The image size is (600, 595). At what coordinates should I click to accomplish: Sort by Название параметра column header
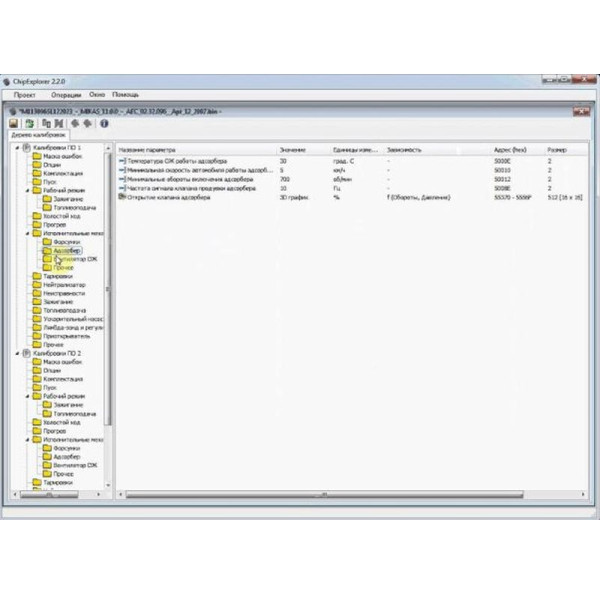150,149
